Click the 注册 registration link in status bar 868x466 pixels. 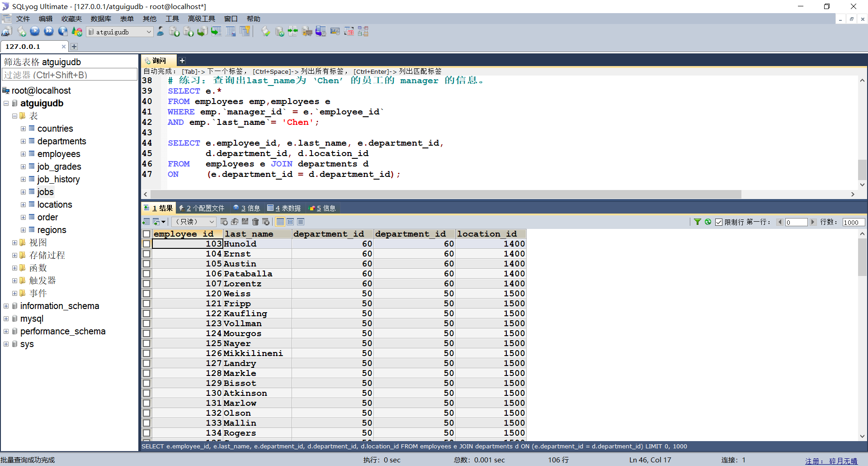(x=831, y=461)
